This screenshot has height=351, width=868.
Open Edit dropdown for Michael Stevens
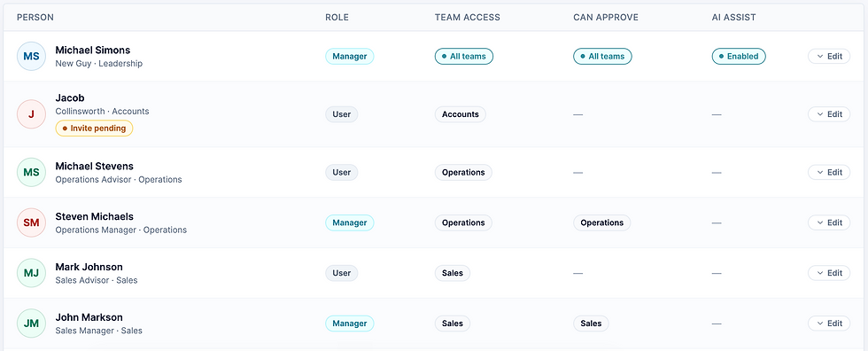(829, 173)
